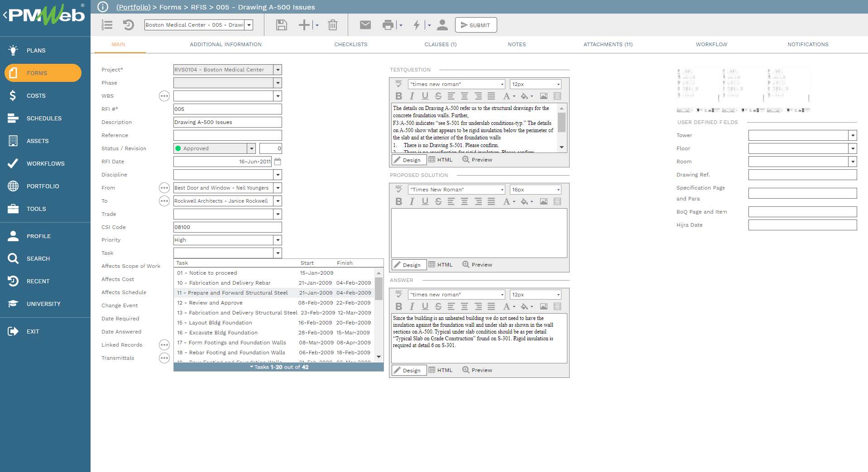The image size is (868, 472).
Task: Open the Checklists tab
Action: point(351,44)
